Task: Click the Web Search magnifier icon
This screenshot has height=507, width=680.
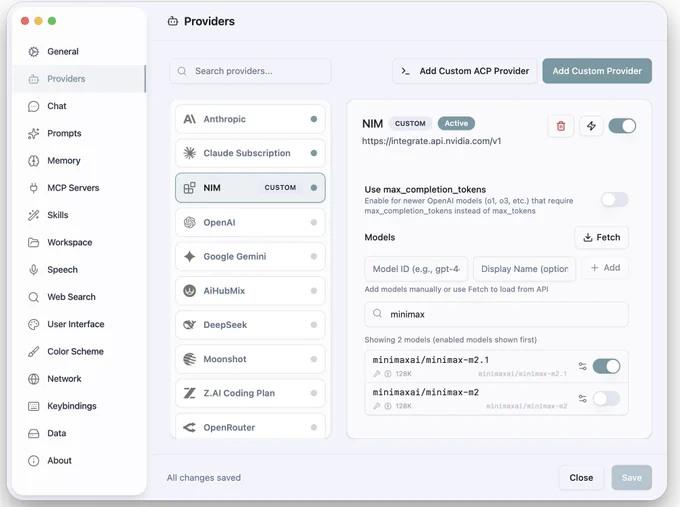Action: click(33, 297)
